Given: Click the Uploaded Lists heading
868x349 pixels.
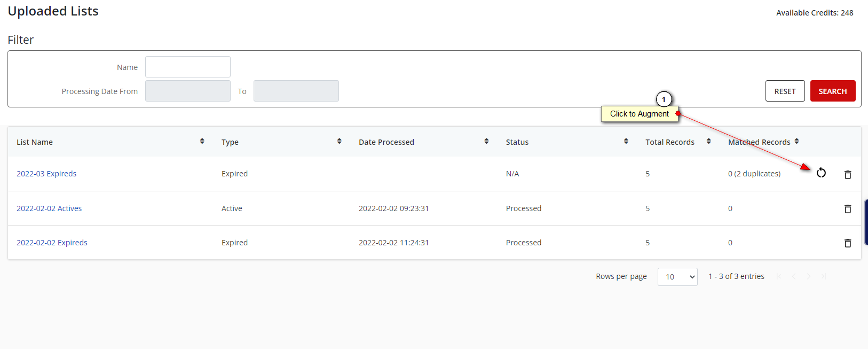Looking at the screenshot, I should point(53,11).
